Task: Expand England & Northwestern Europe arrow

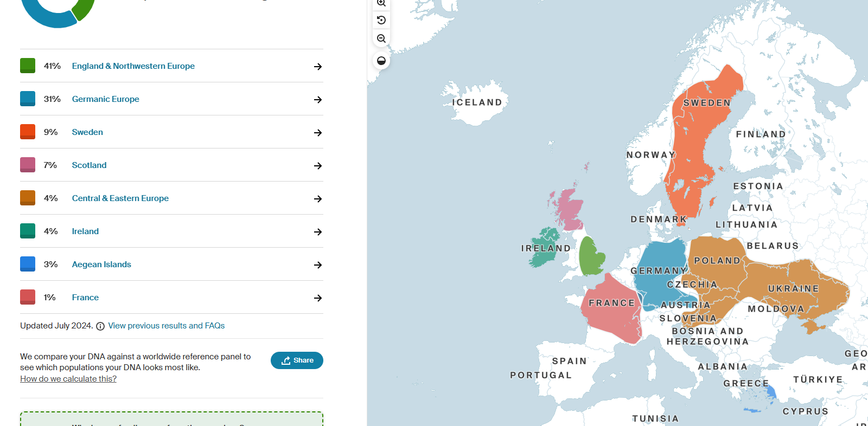Action: pos(318,67)
